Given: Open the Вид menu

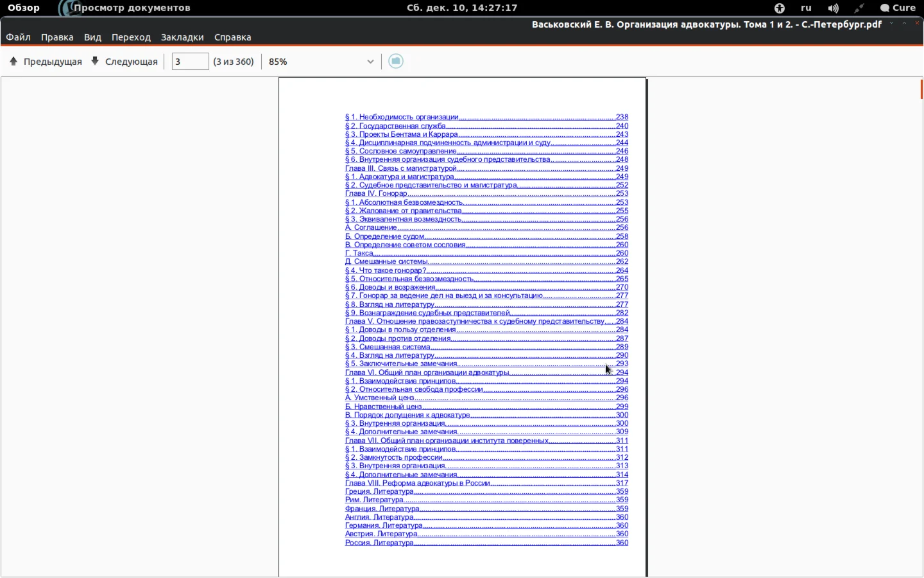Looking at the screenshot, I should pyautogui.click(x=92, y=37).
